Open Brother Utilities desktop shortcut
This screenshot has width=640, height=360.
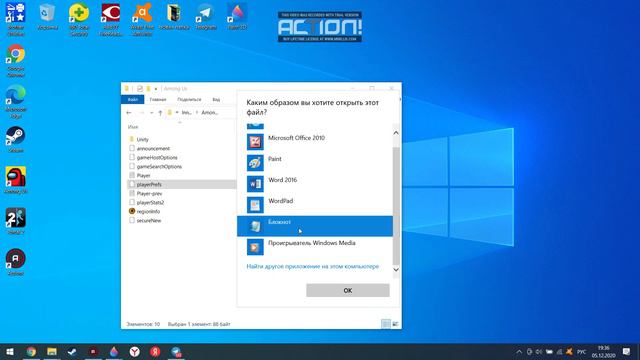[16, 20]
